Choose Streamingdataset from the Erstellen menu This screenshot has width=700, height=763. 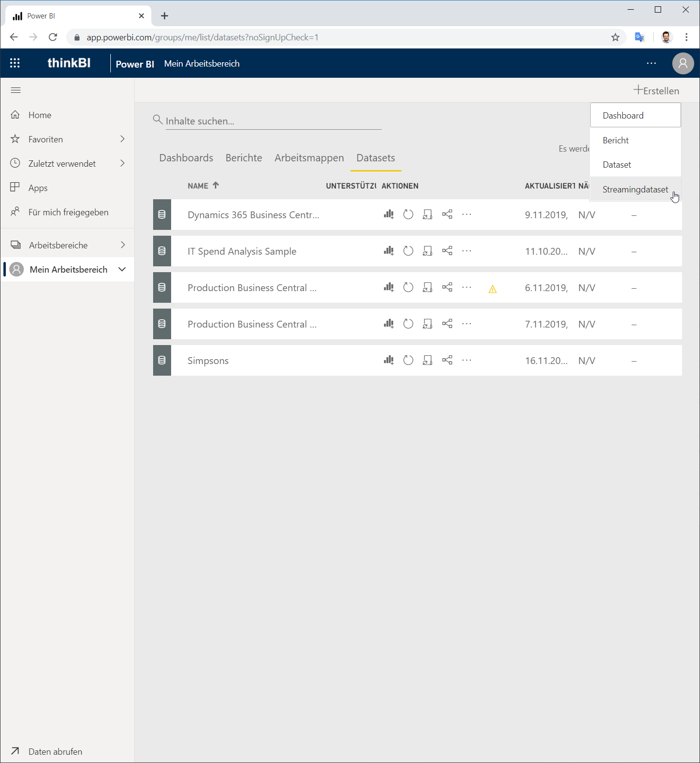[635, 189]
